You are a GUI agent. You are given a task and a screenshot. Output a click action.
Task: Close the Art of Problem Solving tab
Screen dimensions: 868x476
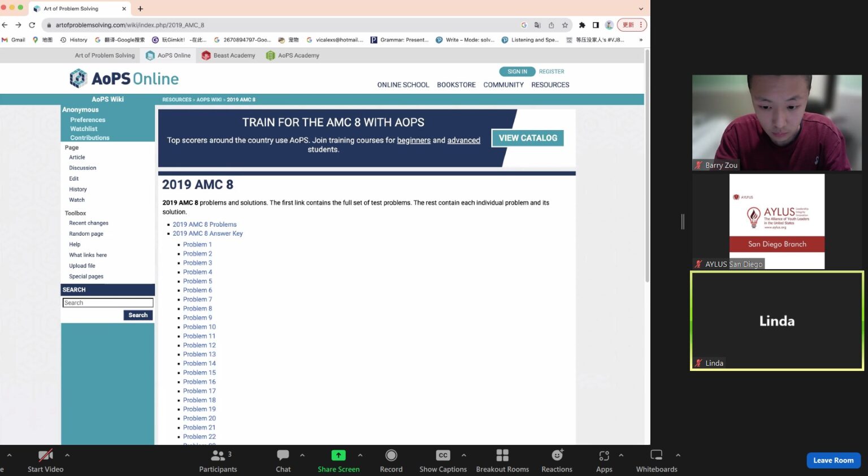pyautogui.click(x=124, y=8)
